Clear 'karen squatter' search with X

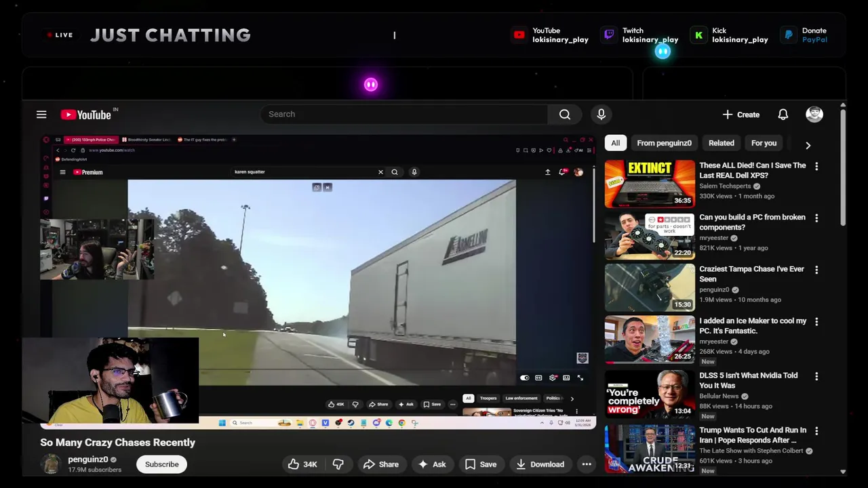click(x=380, y=172)
